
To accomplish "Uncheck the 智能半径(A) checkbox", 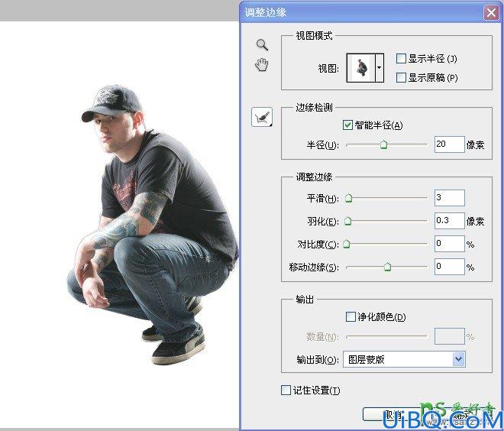I will coord(347,125).
